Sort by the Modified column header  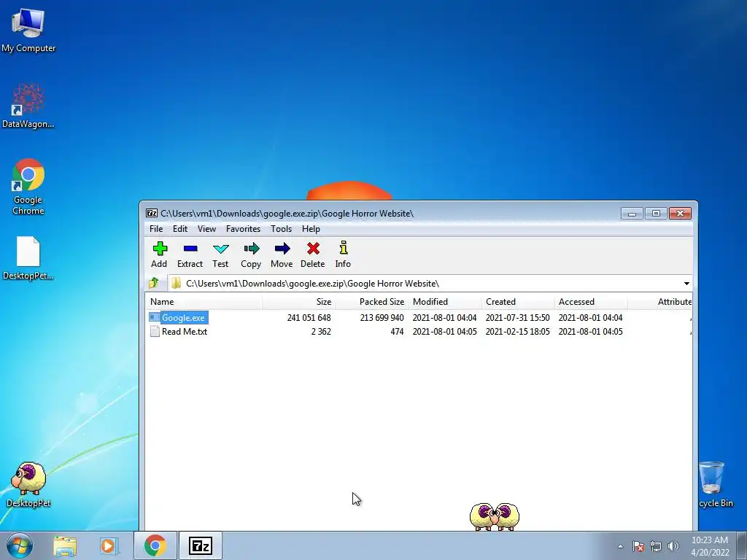(x=445, y=301)
